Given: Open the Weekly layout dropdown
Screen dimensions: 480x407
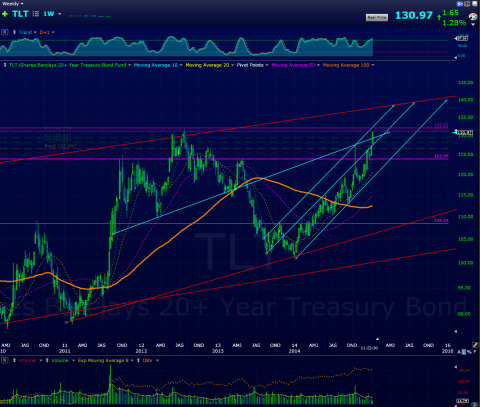Looking at the screenshot, I should [x=13, y=4].
